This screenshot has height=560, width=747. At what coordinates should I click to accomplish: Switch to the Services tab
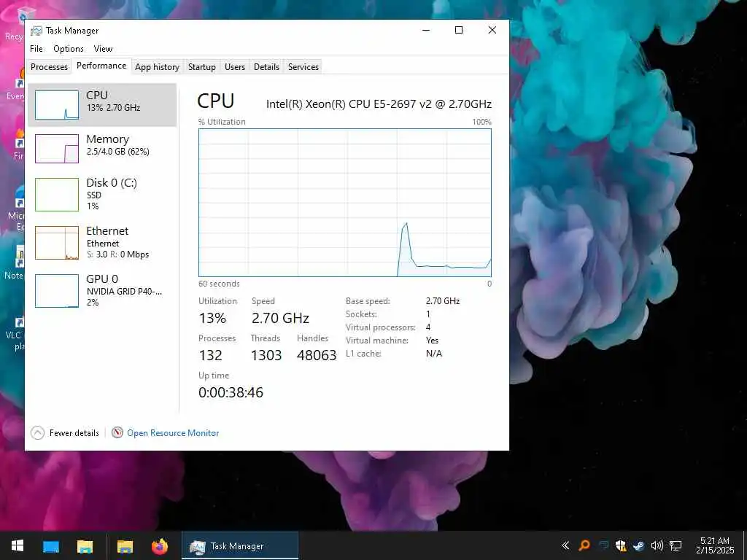(303, 67)
